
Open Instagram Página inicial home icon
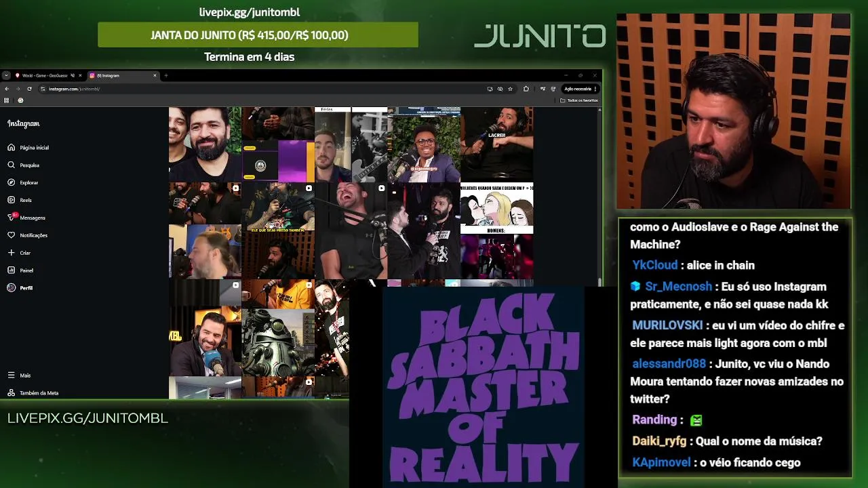point(11,147)
